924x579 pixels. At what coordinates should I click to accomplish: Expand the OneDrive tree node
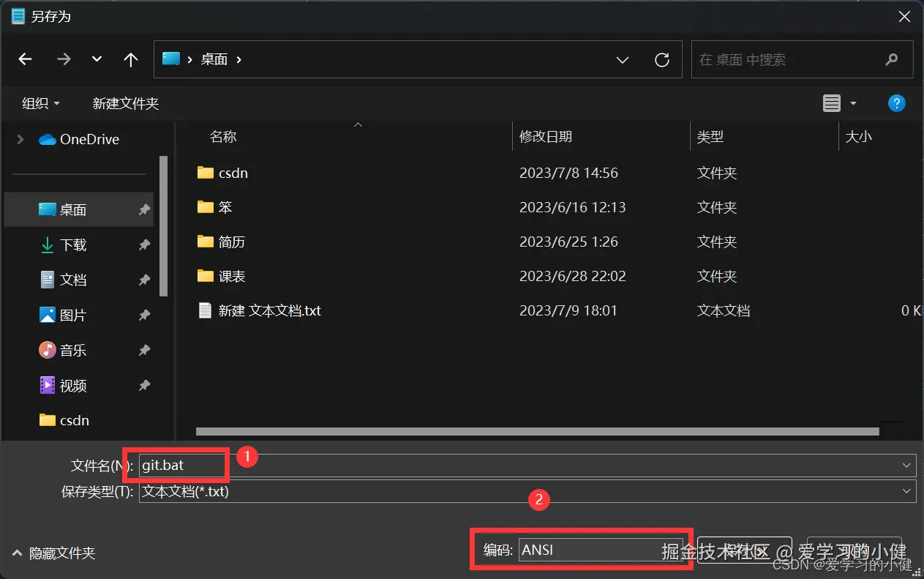tap(20, 139)
